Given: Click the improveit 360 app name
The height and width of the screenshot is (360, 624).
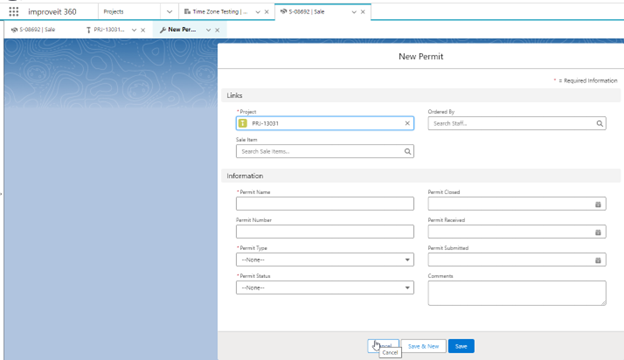Looking at the screenshot, I should tap(52, 12).
